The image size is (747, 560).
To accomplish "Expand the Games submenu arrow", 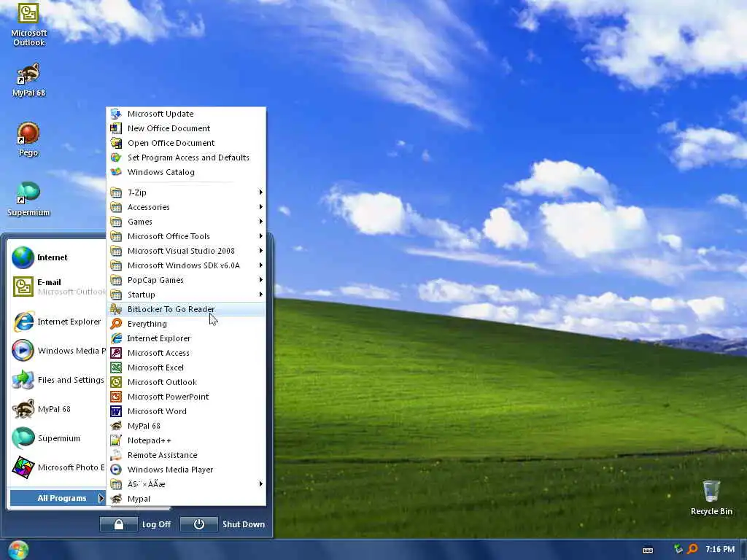I will point(260,222).
